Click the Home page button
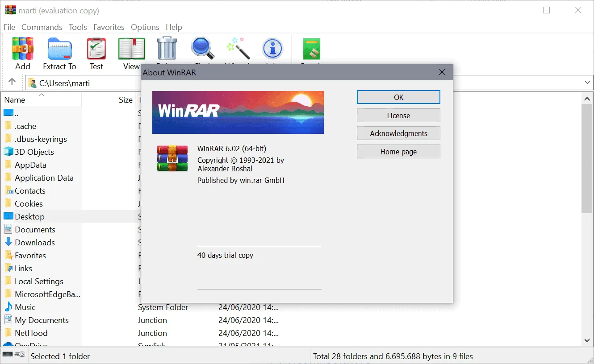 tap(398, 151)
